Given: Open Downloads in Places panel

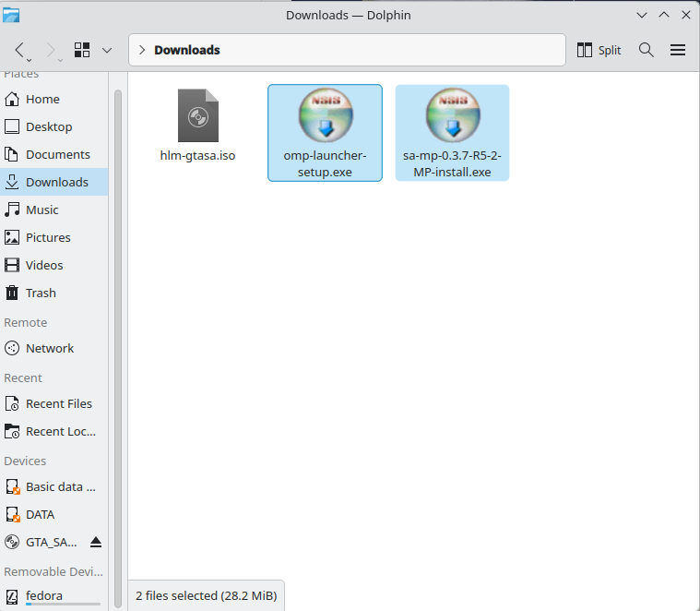Looking at the screenshot, I should pos(54,182).
